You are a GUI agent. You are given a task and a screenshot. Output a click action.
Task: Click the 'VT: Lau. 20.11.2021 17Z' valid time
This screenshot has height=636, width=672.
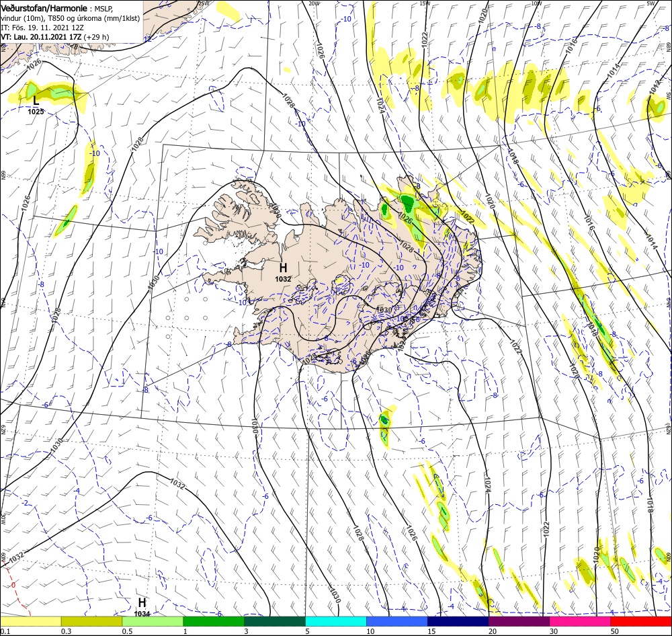tap(41, 37)
